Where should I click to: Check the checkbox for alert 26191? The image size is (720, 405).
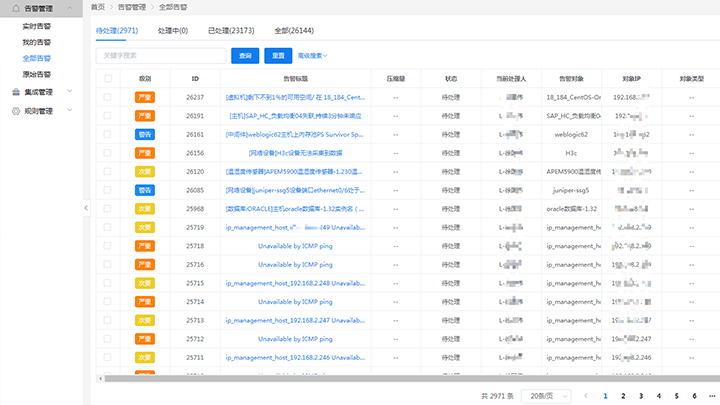(108, 116)
